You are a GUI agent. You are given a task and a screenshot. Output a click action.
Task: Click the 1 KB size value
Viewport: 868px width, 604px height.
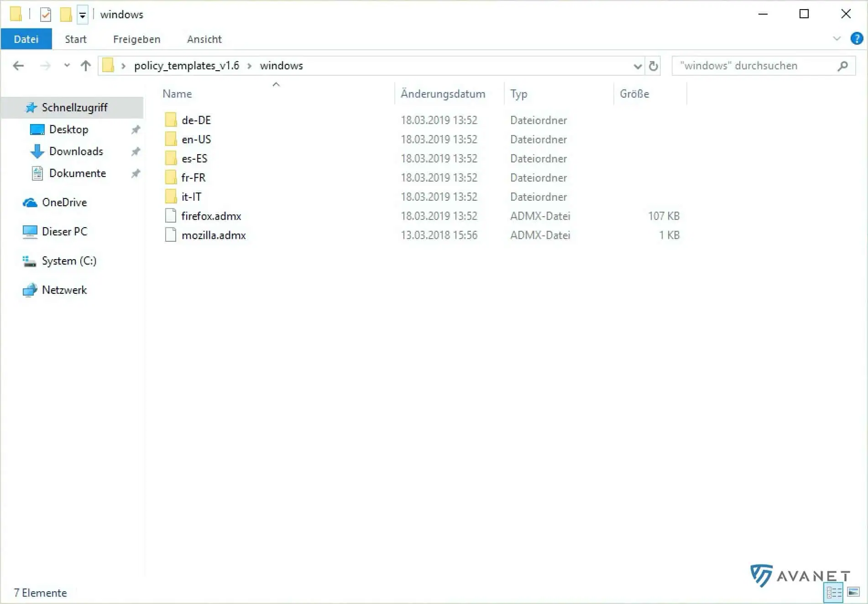pos(669,235)
